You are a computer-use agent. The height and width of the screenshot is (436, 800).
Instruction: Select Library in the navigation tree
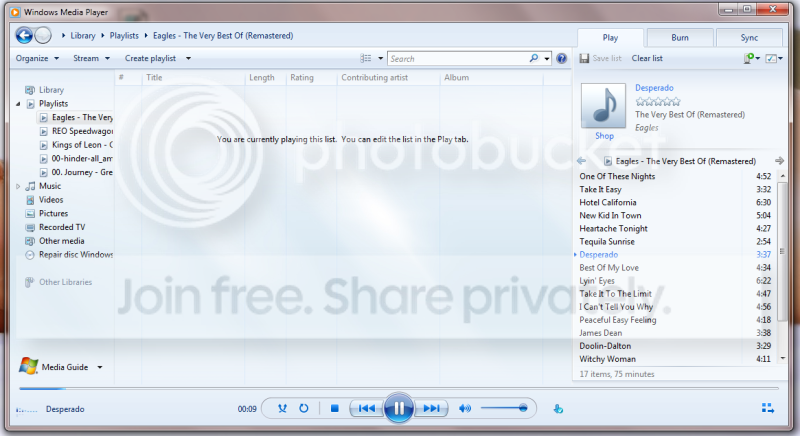coord(52,90)
